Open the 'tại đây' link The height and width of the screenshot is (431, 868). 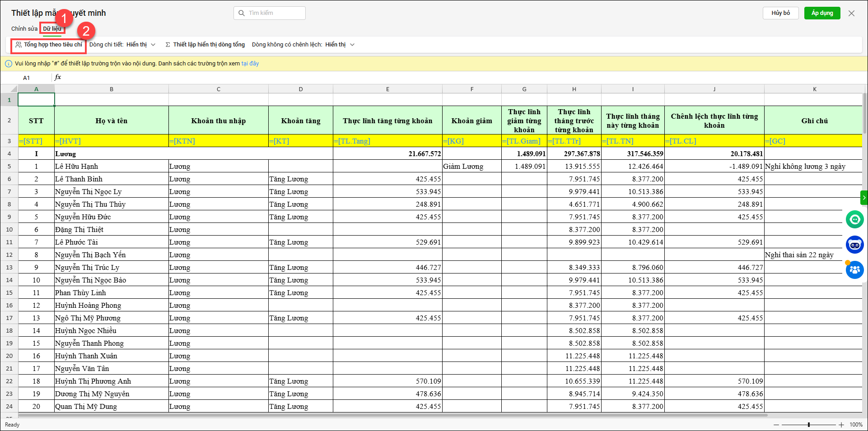pyautogui.click(x=250, y=64)
